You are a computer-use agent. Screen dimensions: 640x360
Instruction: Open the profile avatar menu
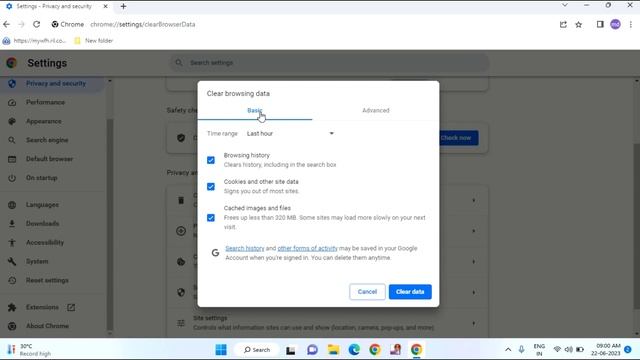coord(616,24)
